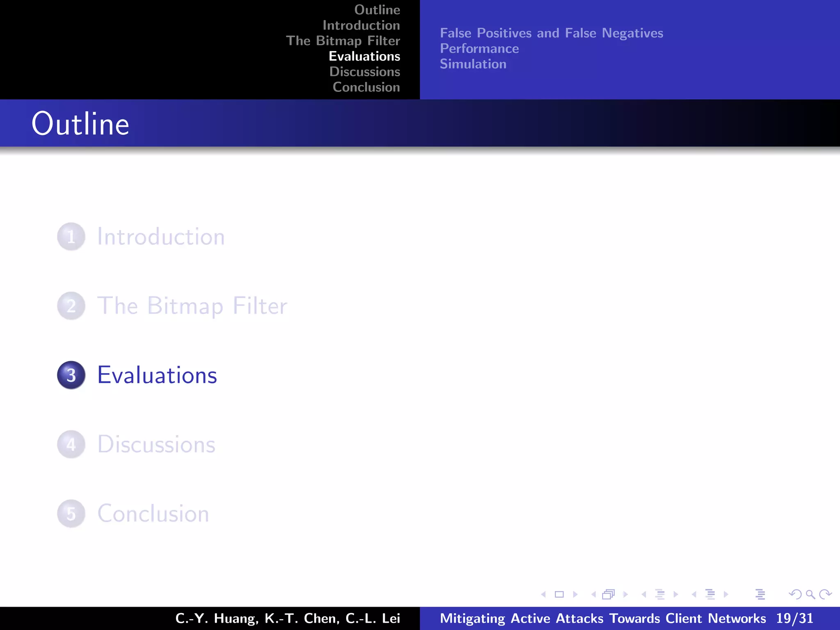
Task: Open Discussions entry in outline list
Action: coord(156,444)
